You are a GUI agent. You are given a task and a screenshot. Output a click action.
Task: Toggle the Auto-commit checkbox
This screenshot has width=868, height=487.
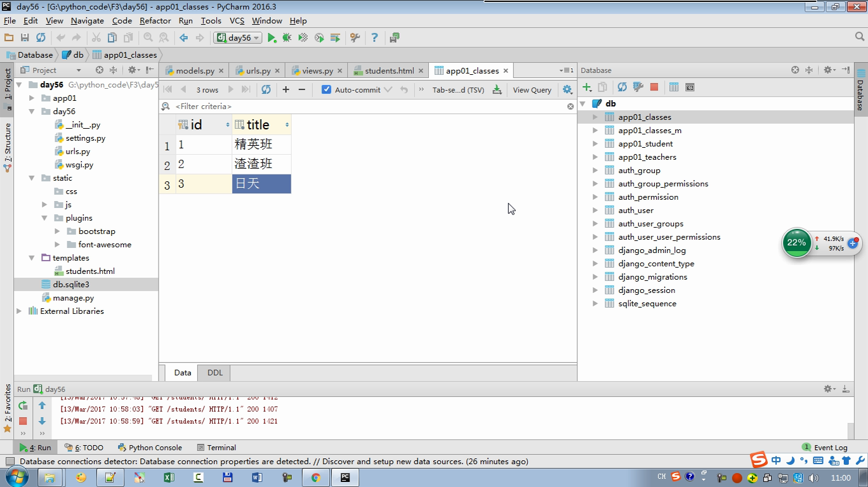click(x=327, y=89)
